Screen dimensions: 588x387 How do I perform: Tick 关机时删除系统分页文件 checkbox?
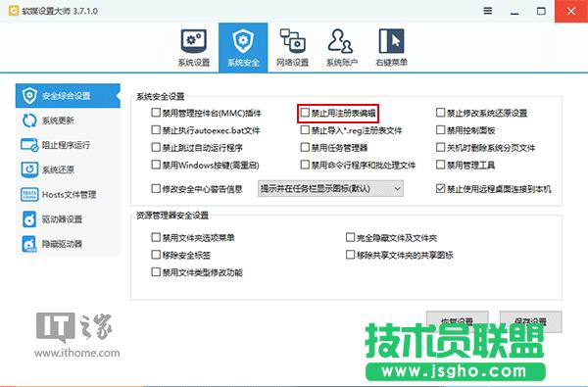click(x=441, y=147)
